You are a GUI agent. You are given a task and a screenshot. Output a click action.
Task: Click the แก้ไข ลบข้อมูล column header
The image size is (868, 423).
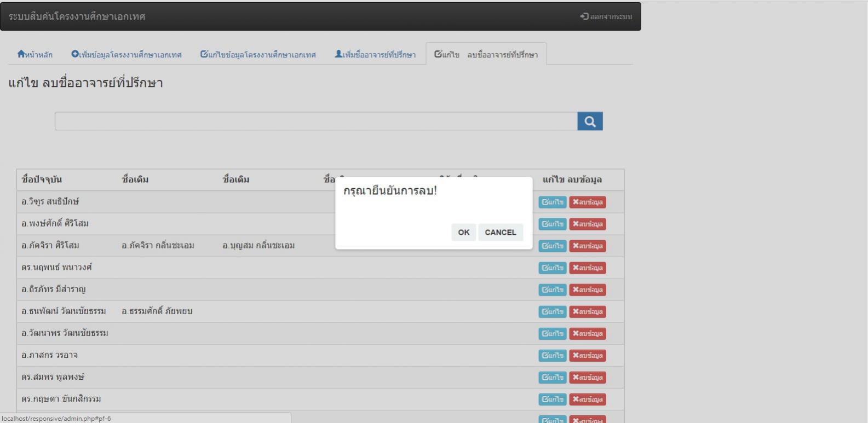click(x=572, y=179)
